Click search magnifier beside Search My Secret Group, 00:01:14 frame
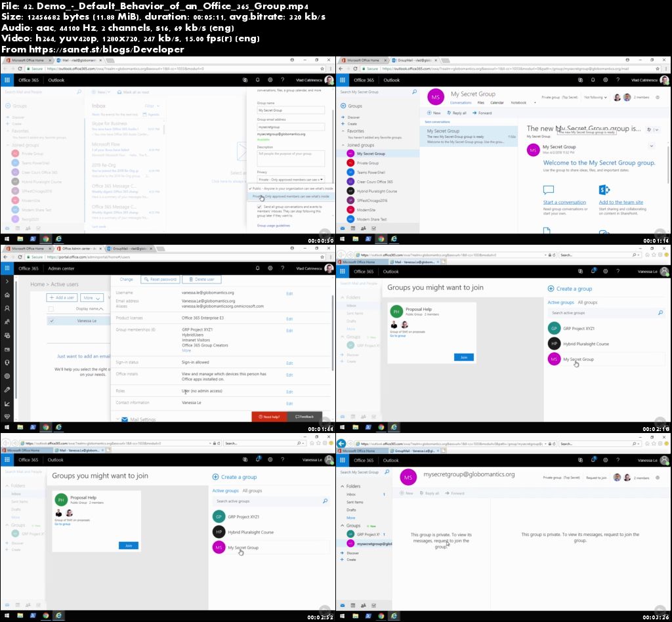The height and width of the screenshot is (622, 672). tap(414, 92)
